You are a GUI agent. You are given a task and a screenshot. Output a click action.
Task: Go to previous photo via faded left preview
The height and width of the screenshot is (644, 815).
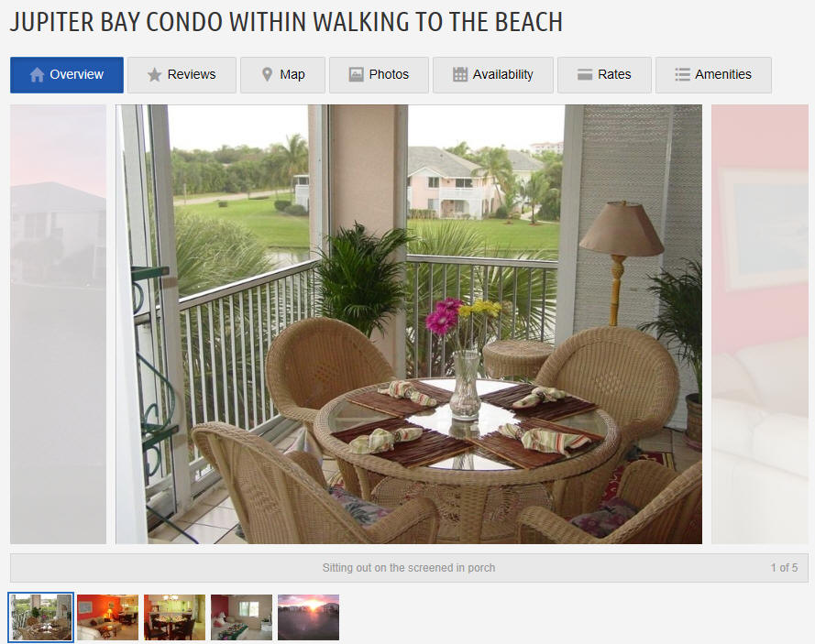pyautogui.click(x=59, y=324)
